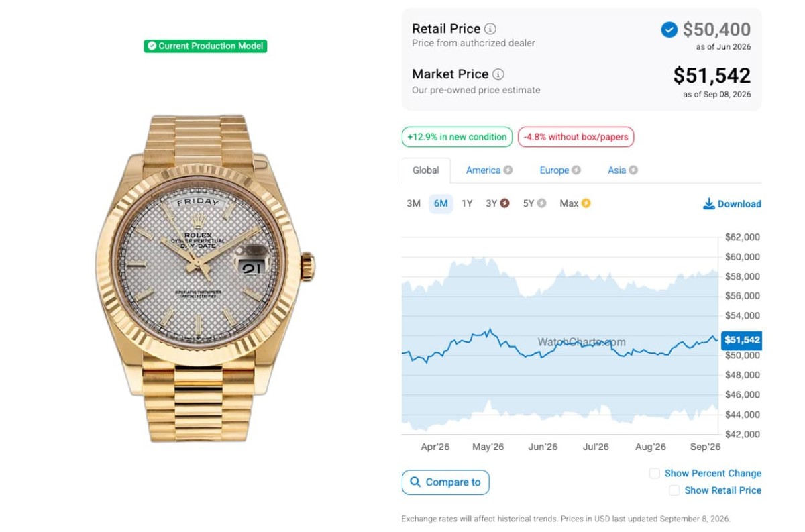
Task: Click the blue verified checkmark beside $50,400
Action: [x=669, y=30]
